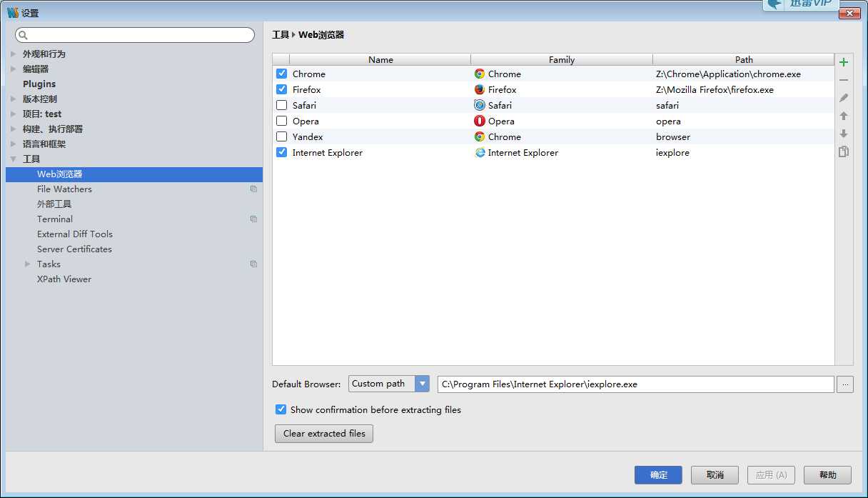The height and width of the screenshot is (498, 868).
Task: Click the Tasks project-level icon
Action: point(253,264)
